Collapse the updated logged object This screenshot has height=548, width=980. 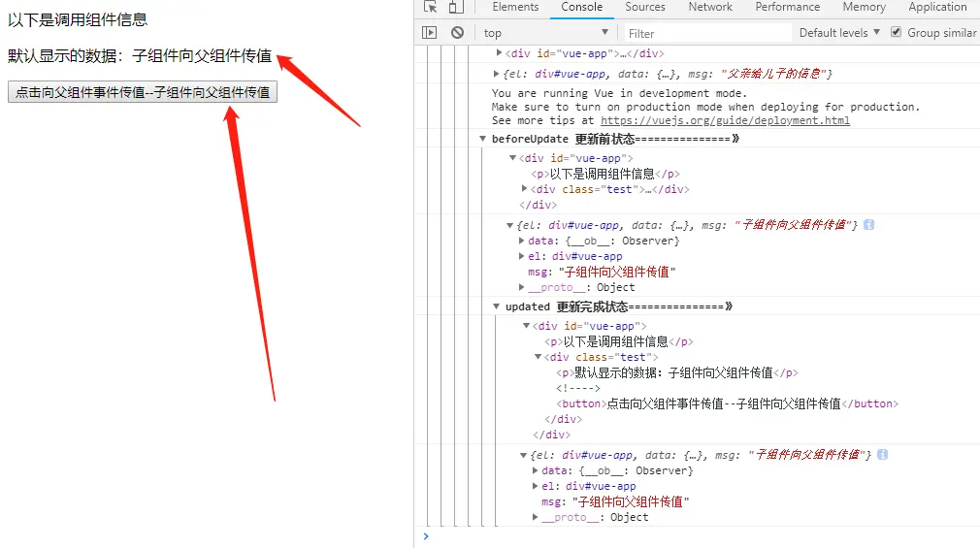tap(523, 455)
